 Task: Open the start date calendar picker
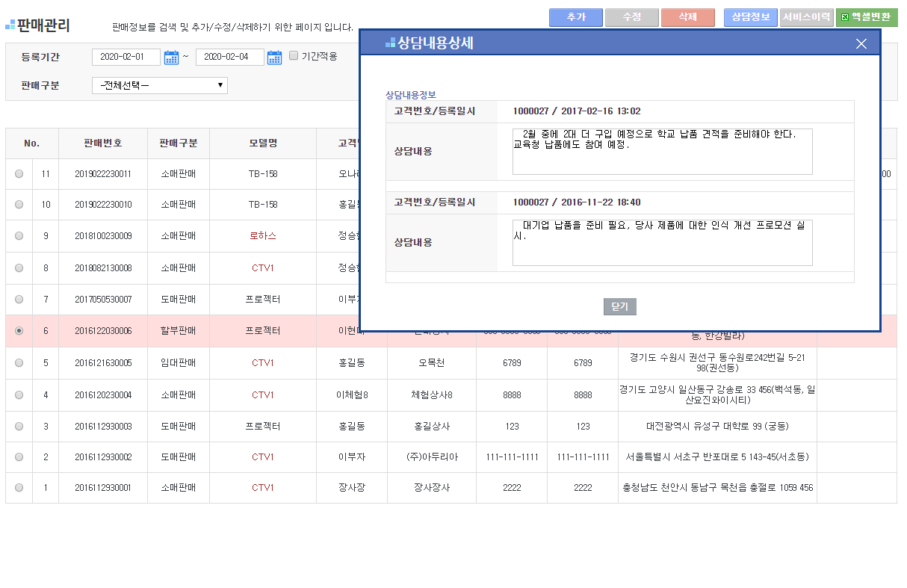coord(171,58)
